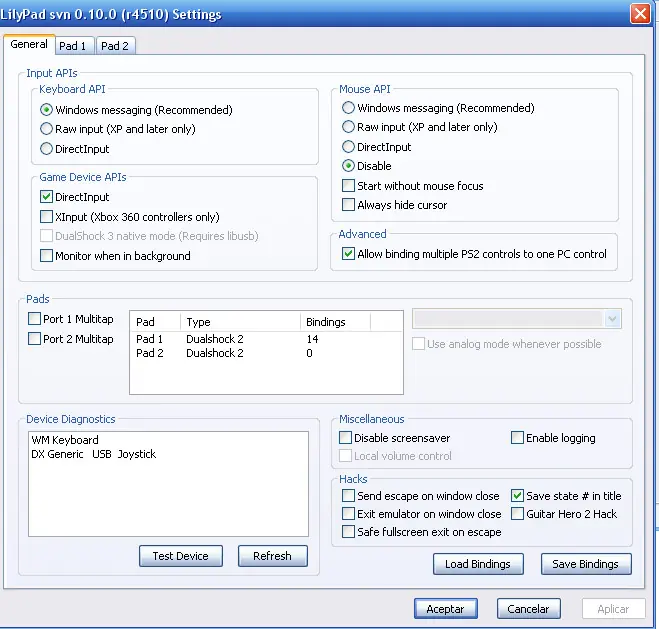The width and height of the screenshot is (659, 629).
Task: Toggle Send escape on window close
Action: tap(348, 496)
